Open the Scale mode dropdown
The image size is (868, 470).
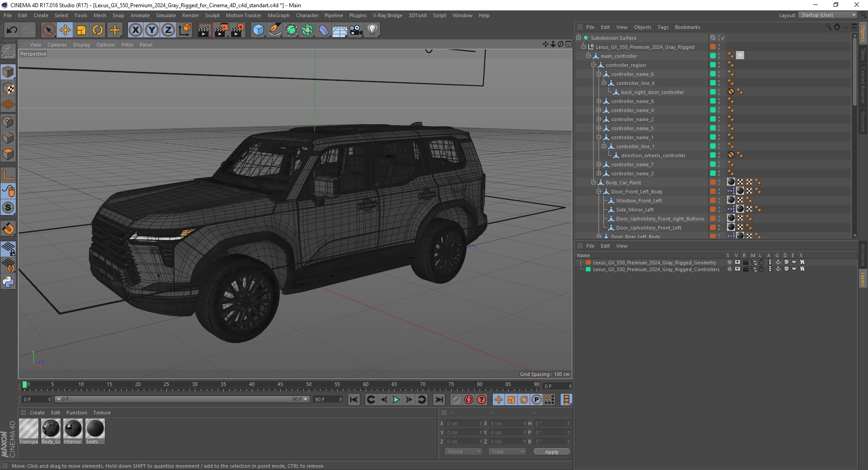[507, 451]
